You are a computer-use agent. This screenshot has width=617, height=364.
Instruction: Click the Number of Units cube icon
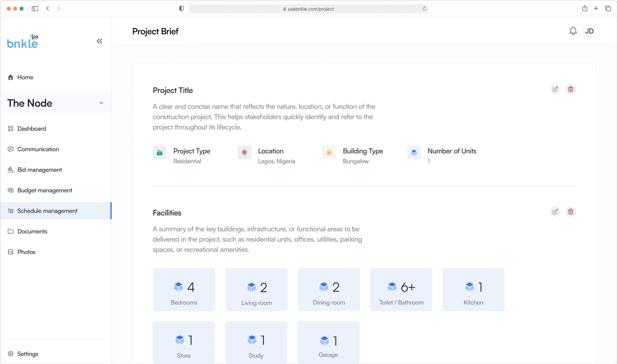[414, 153]
